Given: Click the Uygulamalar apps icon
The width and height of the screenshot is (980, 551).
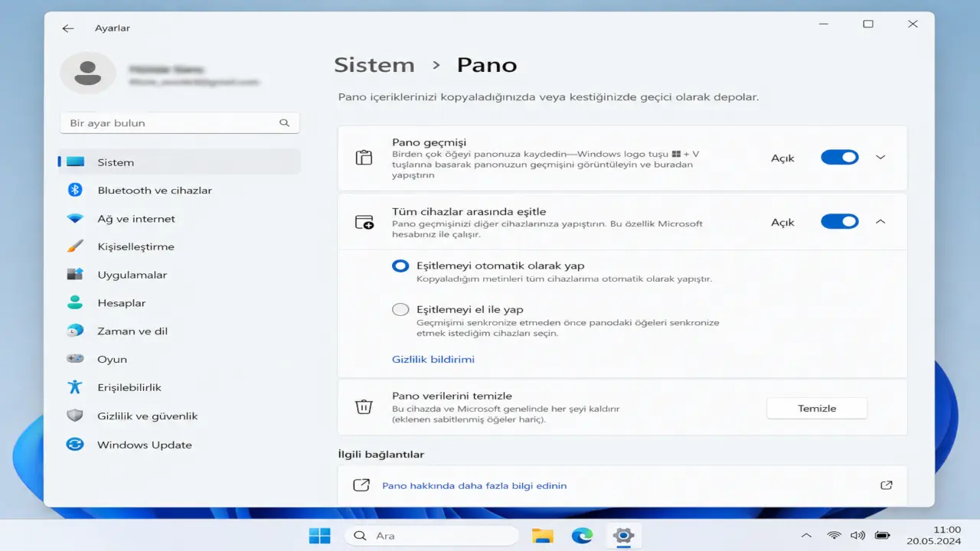Looking at the screenshot, I should click(75, 275).
